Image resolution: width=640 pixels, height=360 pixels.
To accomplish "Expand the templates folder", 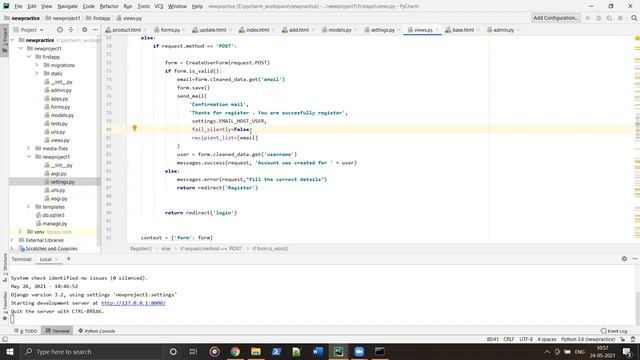I will click(29, 207).
